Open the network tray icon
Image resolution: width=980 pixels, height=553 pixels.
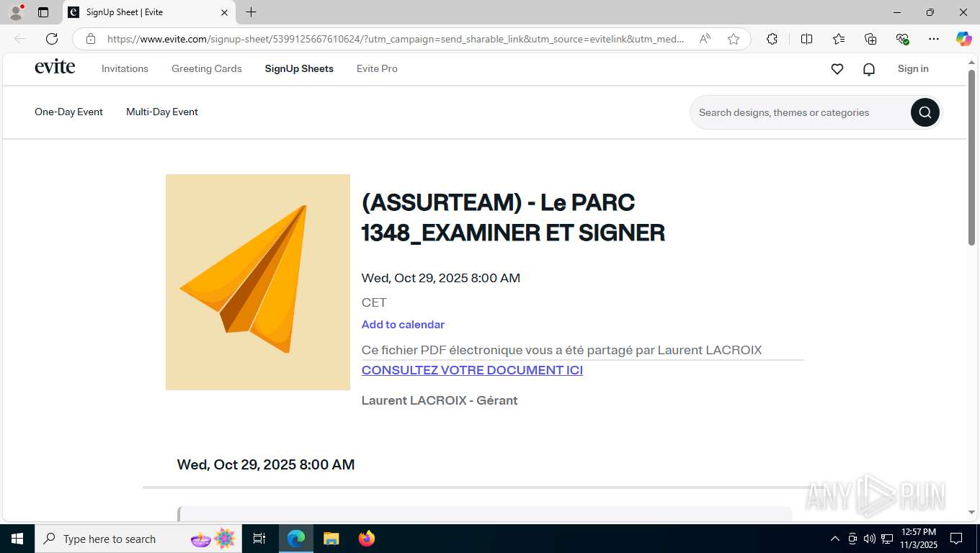coord(887,539)
